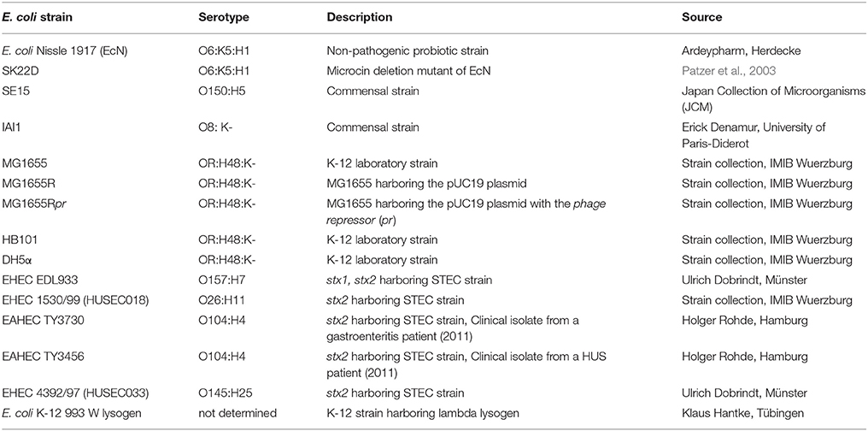Select the E. coli Nissle 1917 (EcN) cell
The width and height of the screenshot is (868, 431).
[x=61, y=50]
